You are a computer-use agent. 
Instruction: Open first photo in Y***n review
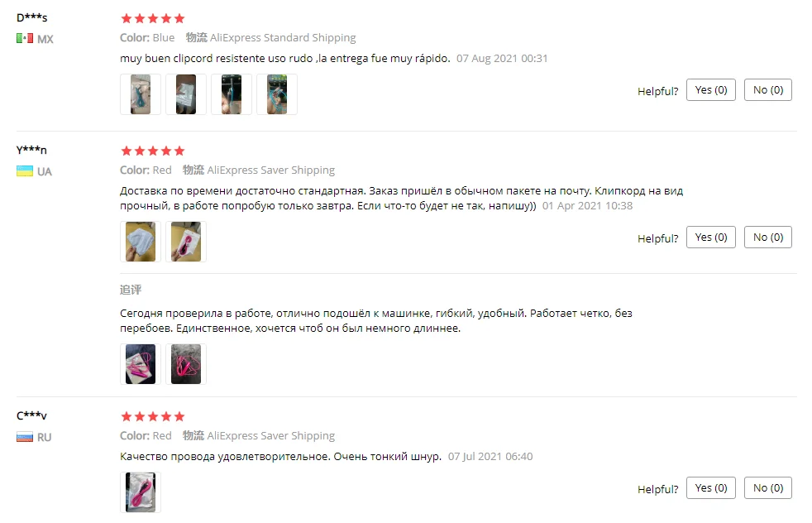click(x=141, y=242)
